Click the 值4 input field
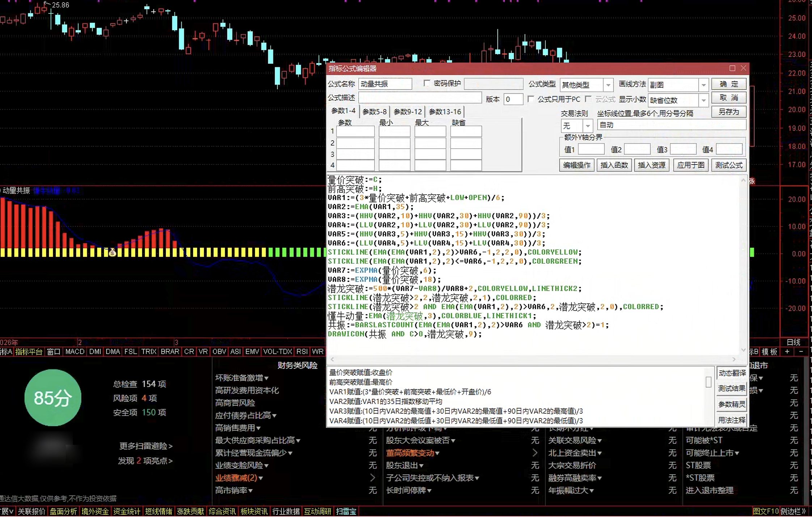The image size is (812, 518). [x=729, y=149]
